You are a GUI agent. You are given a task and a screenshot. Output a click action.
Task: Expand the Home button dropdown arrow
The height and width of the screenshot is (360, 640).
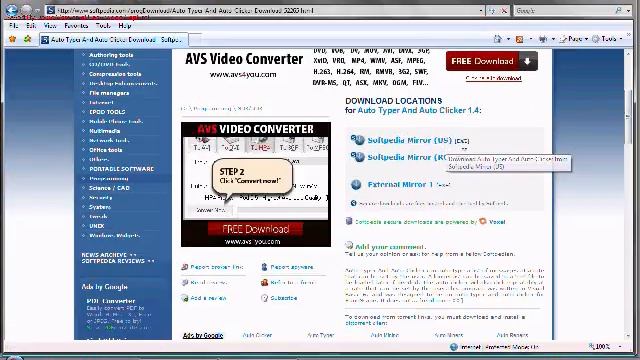508,39
